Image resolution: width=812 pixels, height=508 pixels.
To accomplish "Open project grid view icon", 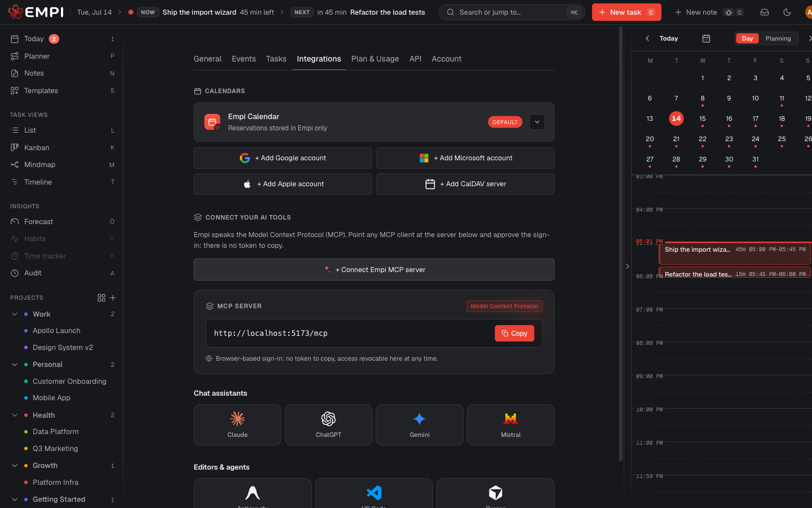I will pos(101,297).
